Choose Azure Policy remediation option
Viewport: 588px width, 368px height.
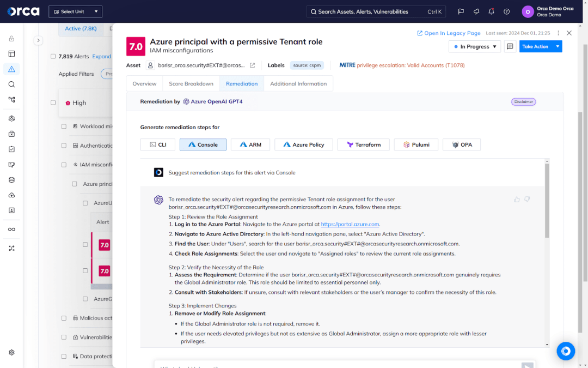tap(304, 144)
